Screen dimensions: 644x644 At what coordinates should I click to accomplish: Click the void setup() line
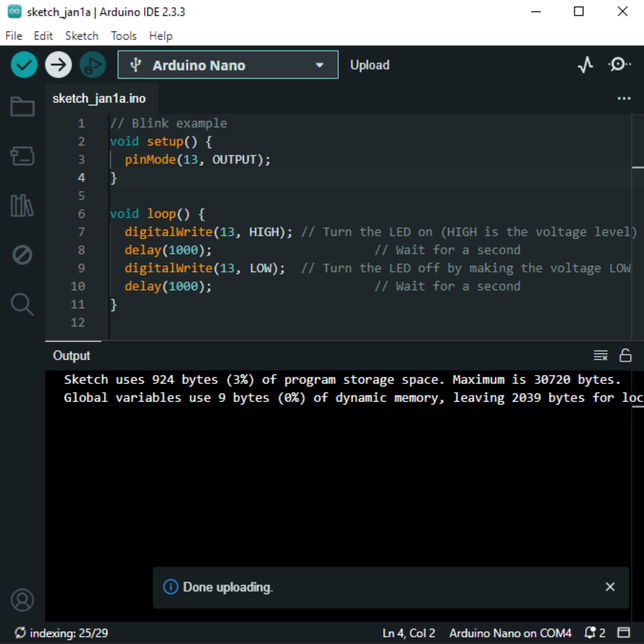coord(161,142)
